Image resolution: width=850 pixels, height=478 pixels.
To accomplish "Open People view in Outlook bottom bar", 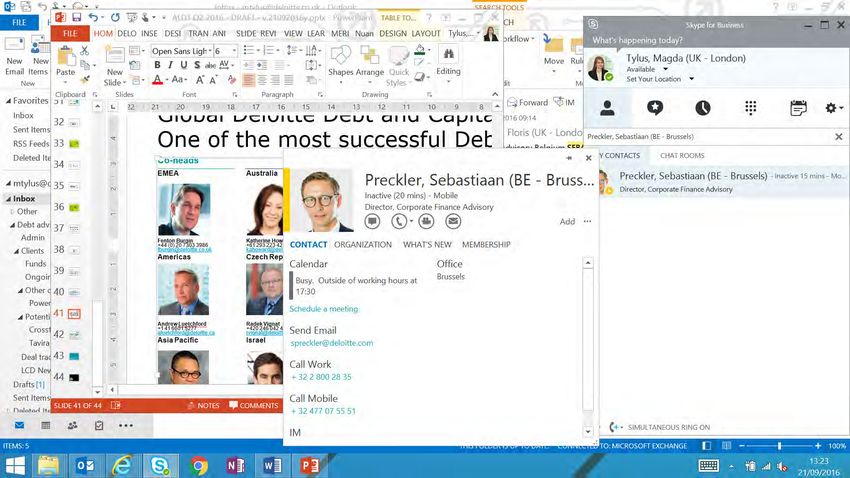I will click(72, 425).
